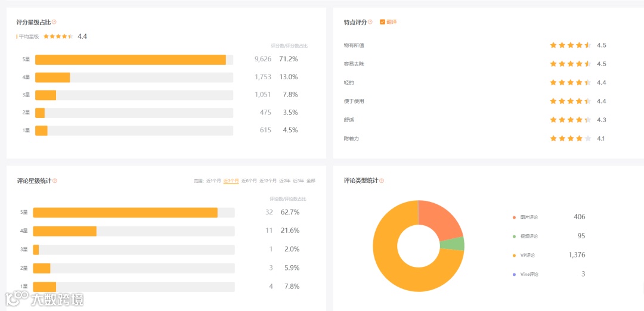Toggle the VP评论 legend entry
The height and width of the screenshot is (311, 644).
[524, 255]
